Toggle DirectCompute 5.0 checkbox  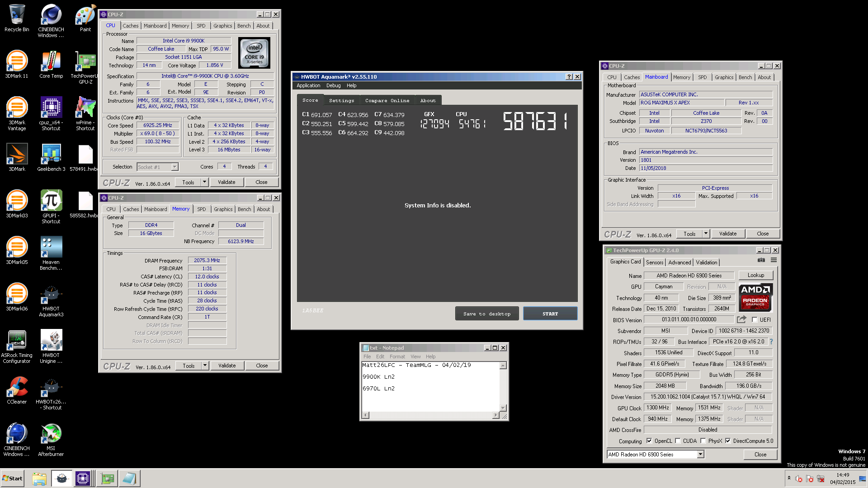[728, 441]
